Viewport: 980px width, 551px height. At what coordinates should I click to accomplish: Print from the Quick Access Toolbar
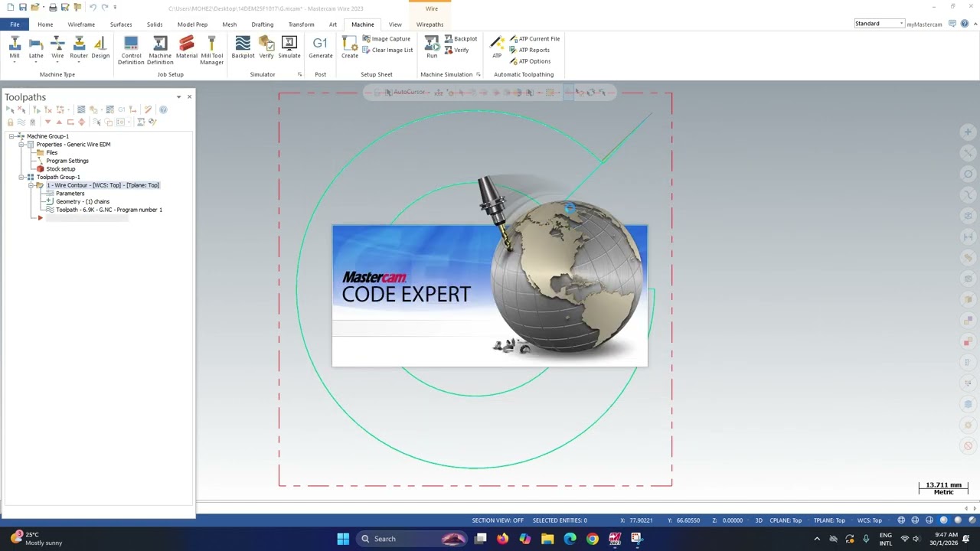click(x=53, y=8)
